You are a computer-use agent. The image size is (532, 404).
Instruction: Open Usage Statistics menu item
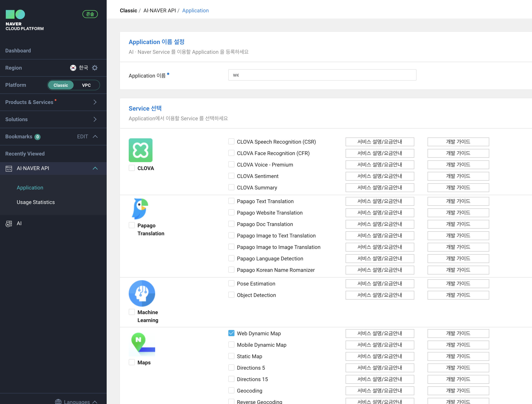tap(36, 202)
